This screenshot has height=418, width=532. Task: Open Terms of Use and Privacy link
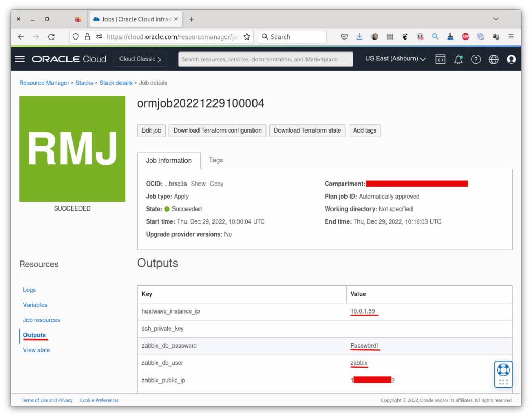coord(47,401)
